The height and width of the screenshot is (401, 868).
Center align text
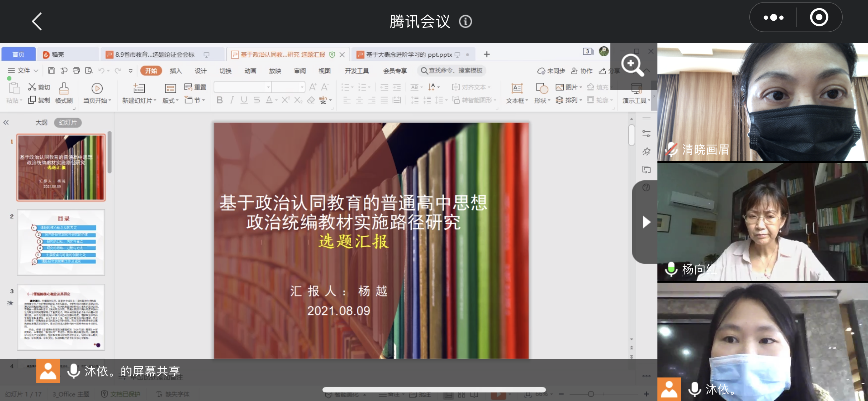[359, 100]
